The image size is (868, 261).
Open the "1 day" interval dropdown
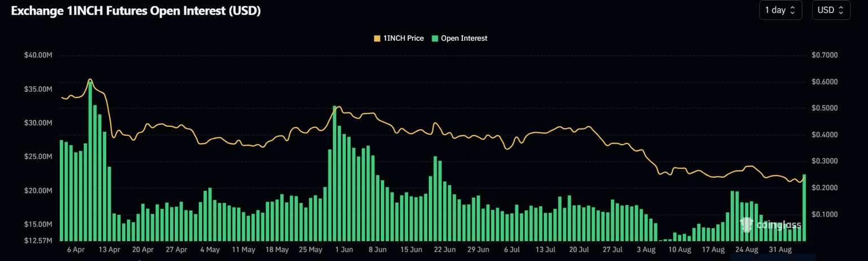click(780, 10)
